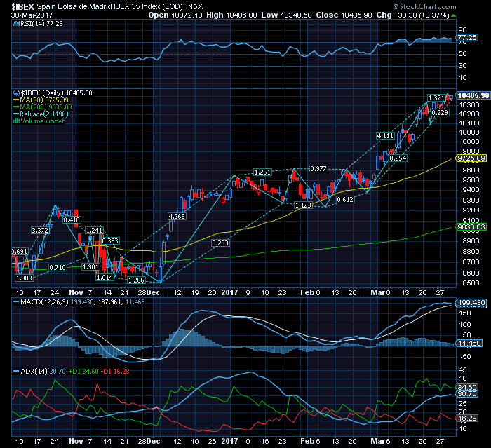
Task: Click the blue 30.70 value tag on ADX scale
Action: [467, 394]
